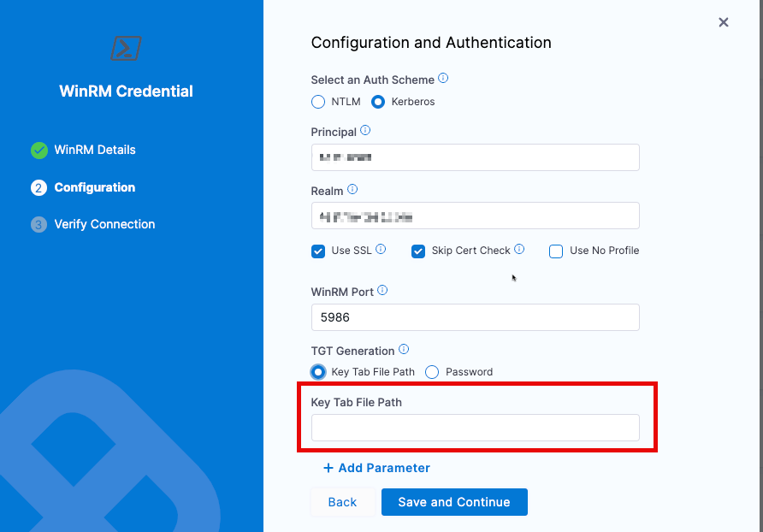
Task: Click the info icon next to WinRM Port
Action: 382,291
